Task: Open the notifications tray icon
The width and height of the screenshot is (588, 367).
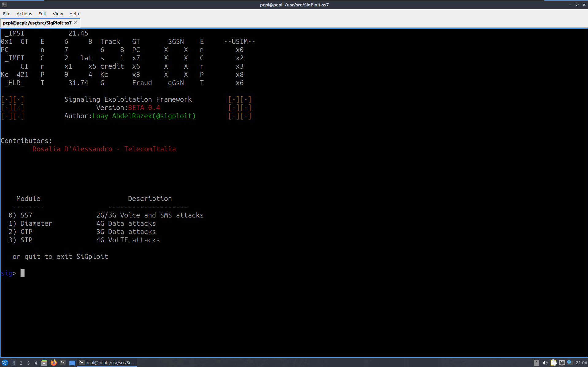Action: pyautogui.click(x=570, y=362)
